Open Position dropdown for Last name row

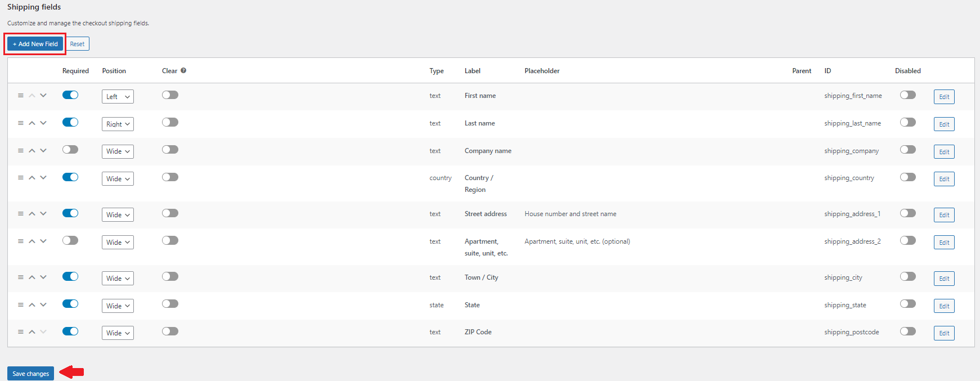coord(118,124)
